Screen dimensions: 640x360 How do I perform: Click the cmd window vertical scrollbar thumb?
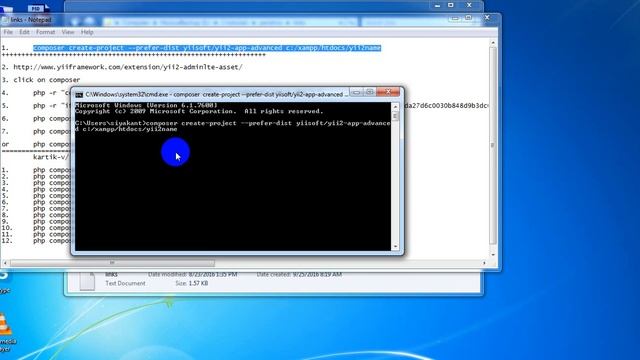[x=395, y=117]
